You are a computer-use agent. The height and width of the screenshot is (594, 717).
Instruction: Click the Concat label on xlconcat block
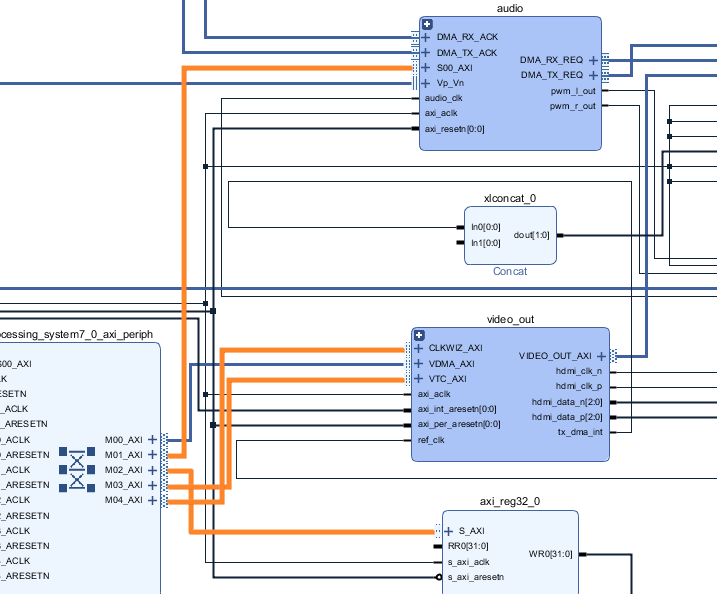point(509,271)
